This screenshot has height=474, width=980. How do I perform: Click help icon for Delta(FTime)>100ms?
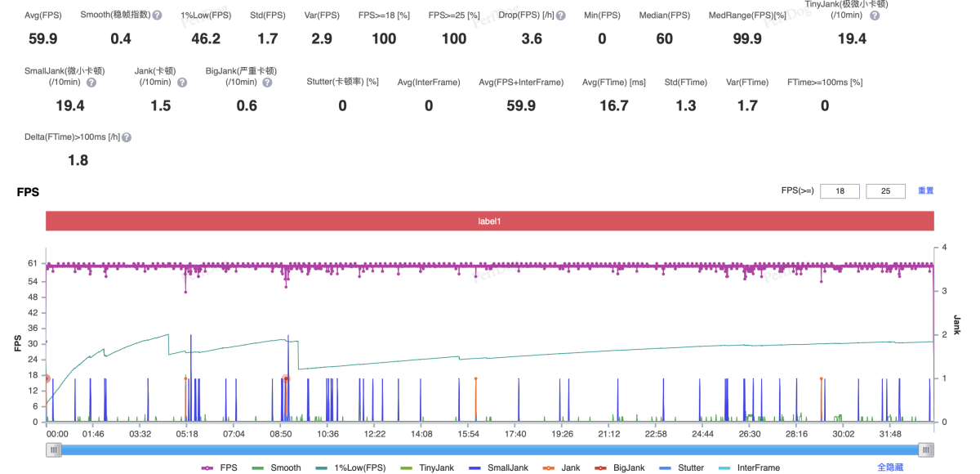(127, 138)
